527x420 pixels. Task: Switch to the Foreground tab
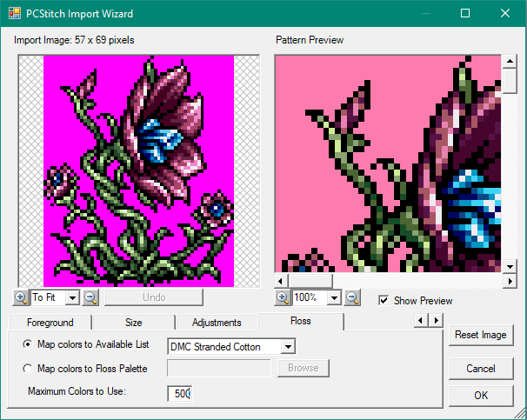(x=50, y=323)
